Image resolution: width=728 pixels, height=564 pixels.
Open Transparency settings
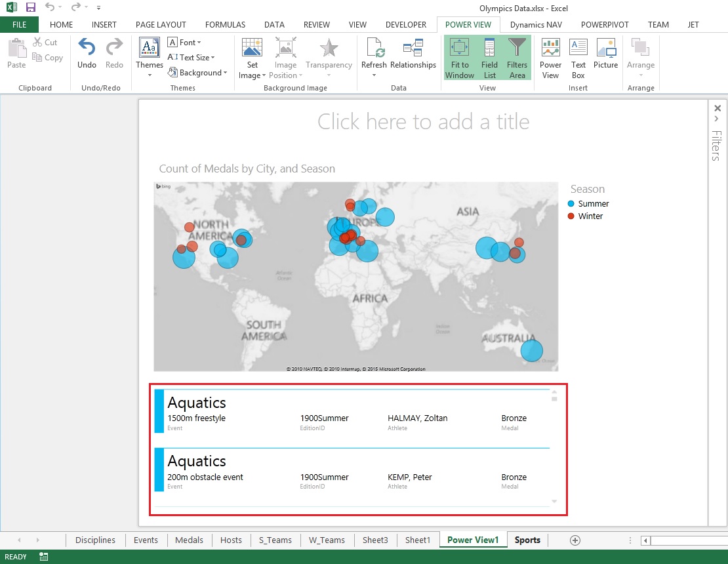(x=329, y=56)
